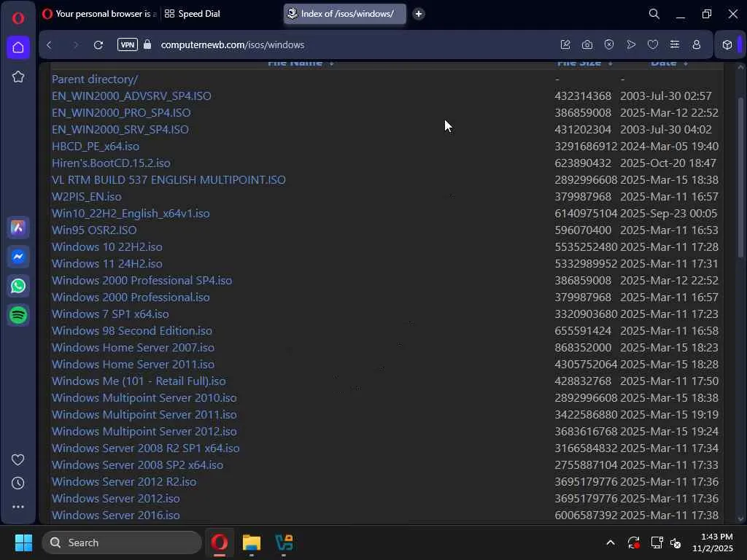Search tabs with magnifier icon
Viewport: 747px width, 560px height.
point(654,14)
